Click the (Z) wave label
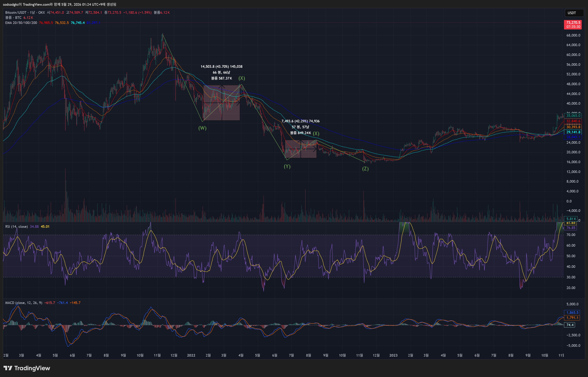This screenshot has height=377, width=588. [365, 169]
